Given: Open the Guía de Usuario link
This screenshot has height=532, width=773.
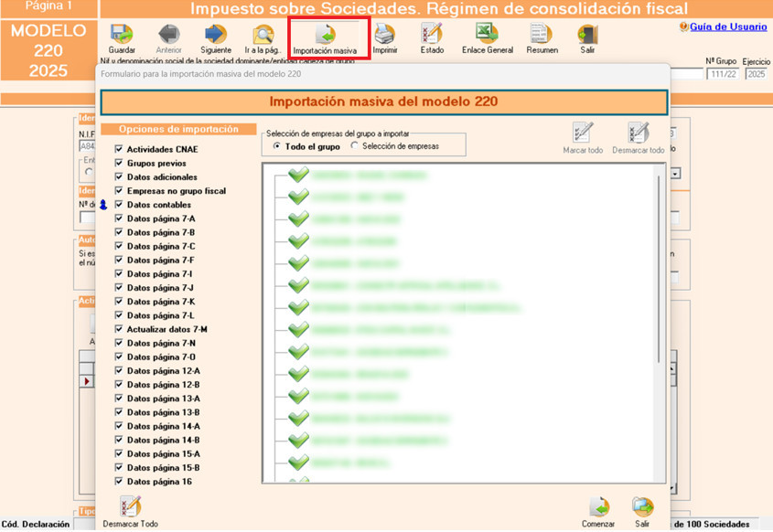Looking at the screenshot, I should coord(728,27).
